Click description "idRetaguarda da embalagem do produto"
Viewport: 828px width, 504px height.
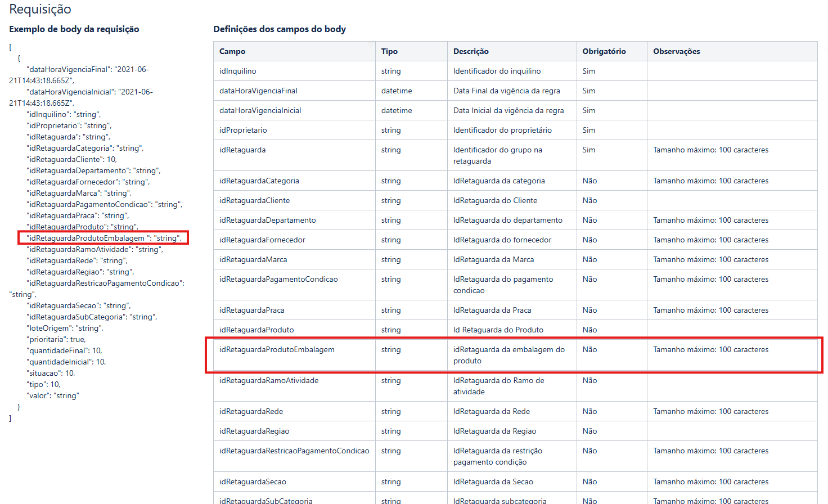508,355
